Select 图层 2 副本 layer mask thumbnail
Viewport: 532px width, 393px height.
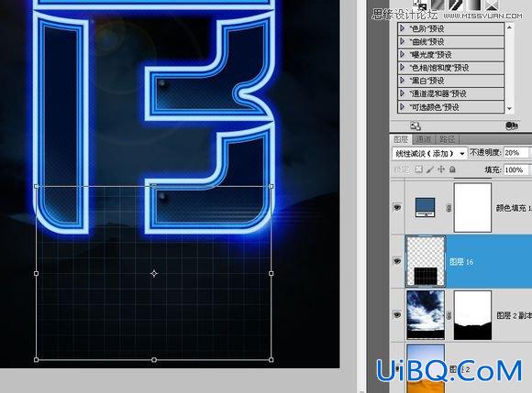472,315
